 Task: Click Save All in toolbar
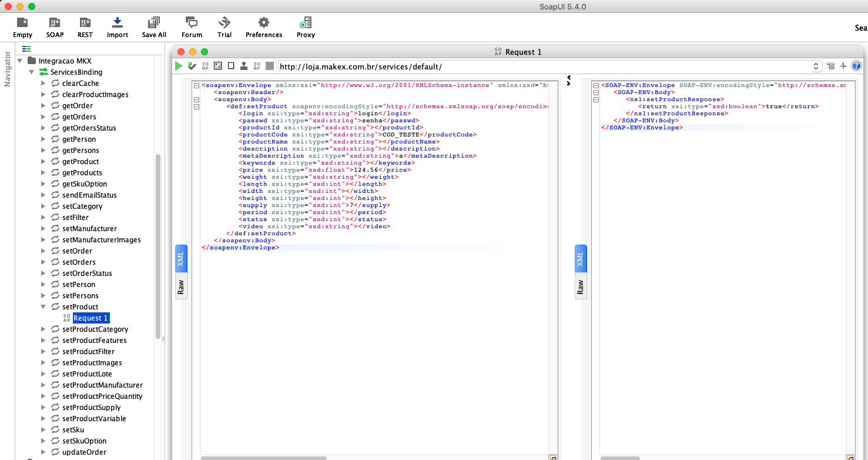click(x=154, y=28)
